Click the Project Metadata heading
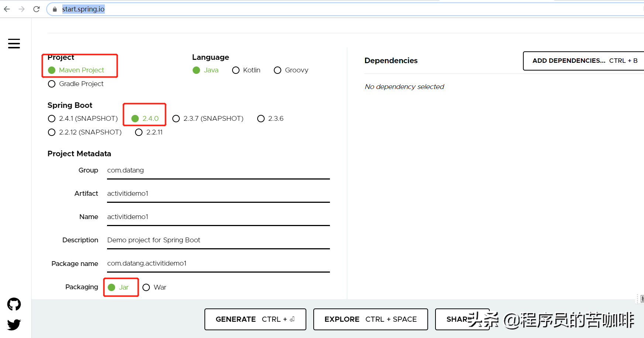The width and height of the screenshot is (644, 338). click(x=79, y=154)
